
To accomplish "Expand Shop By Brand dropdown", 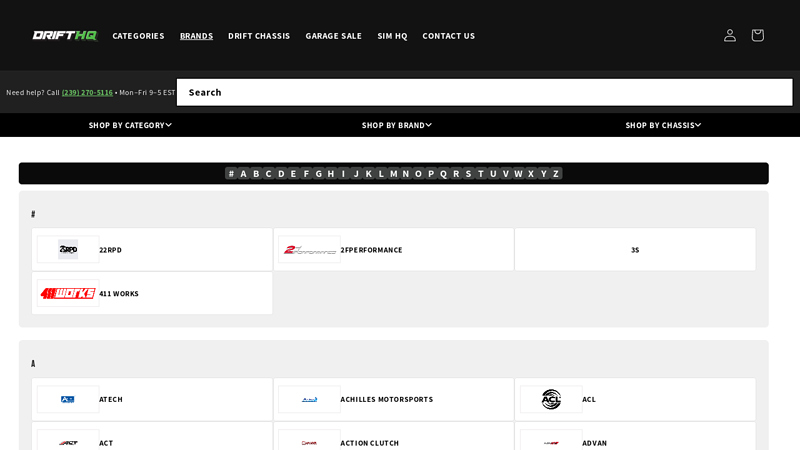I will pyautogui.click(x=397, y=125).
